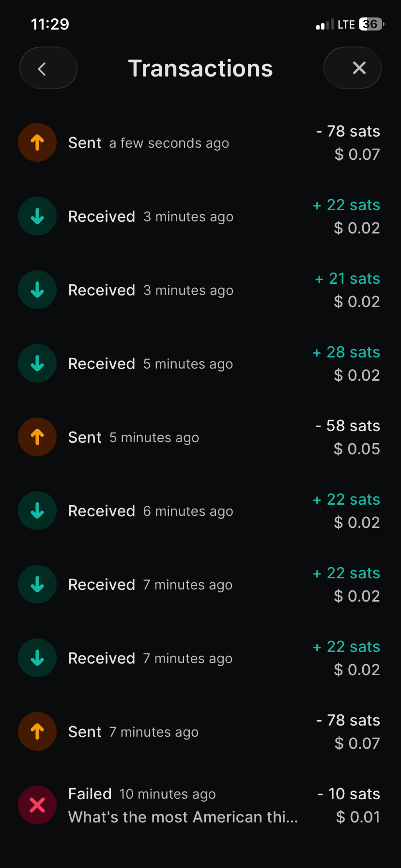Tap the -10 sats failed amount

coord(349,794)
